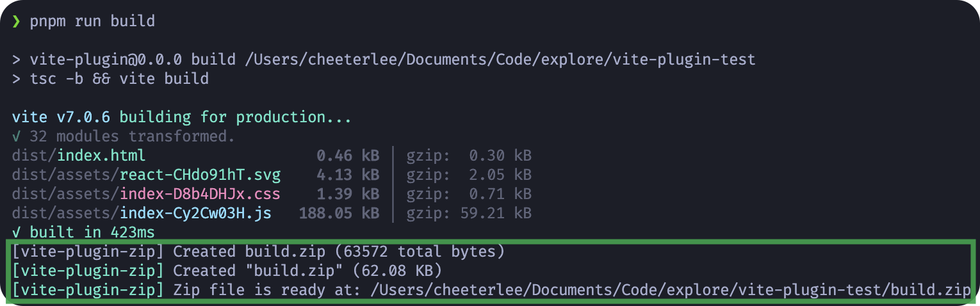Image resolution: width=980 pixels, height=306 pixels.
Task: Click the index-D8b4DHJx.css asset filename
Action: (x=200, y=194)
